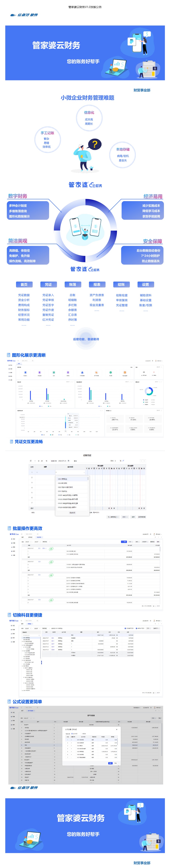Click the 任我行软件 logo at page top
Image resolution: width=169 pixels, height=868 pixels.
(24, 15)
